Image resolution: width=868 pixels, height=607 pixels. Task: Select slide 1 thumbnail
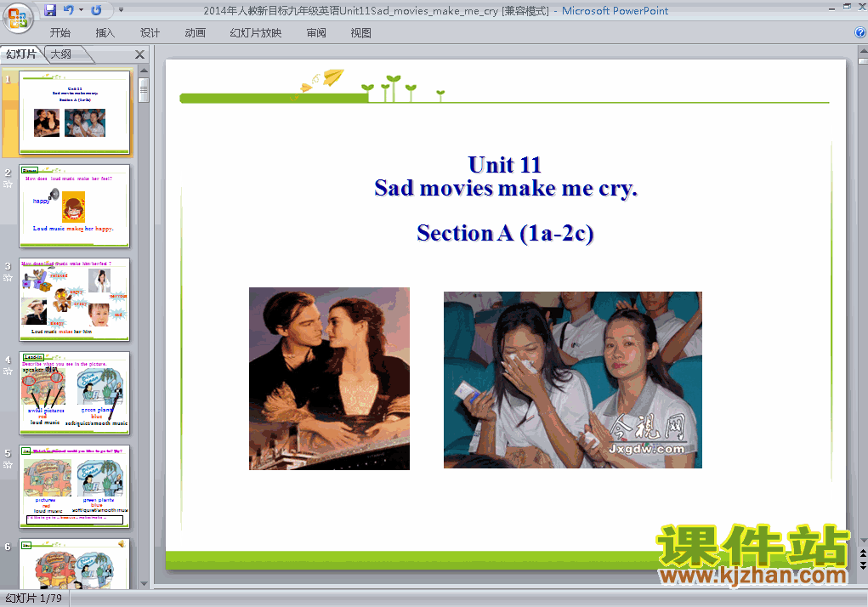click(74, 112)
